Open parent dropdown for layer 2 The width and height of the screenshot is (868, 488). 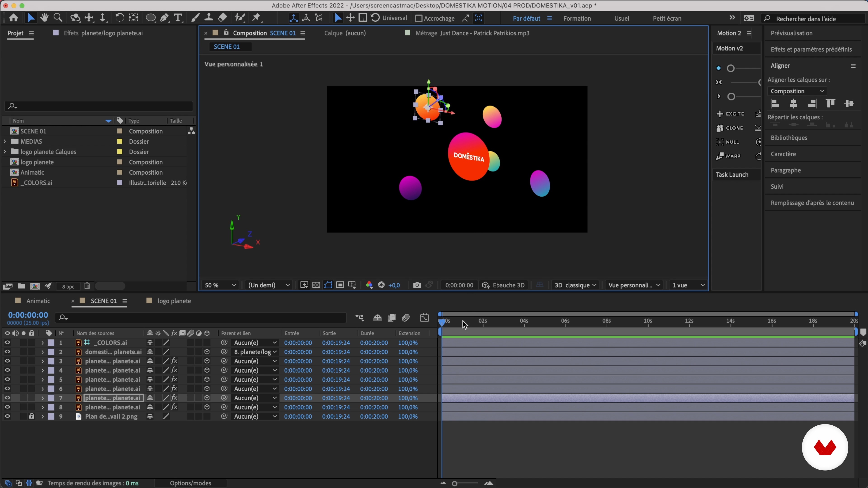(x=255, y=352)
